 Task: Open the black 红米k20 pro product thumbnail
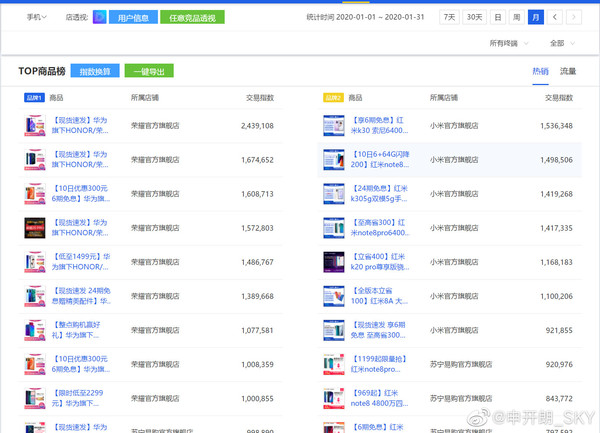point(333,262)
